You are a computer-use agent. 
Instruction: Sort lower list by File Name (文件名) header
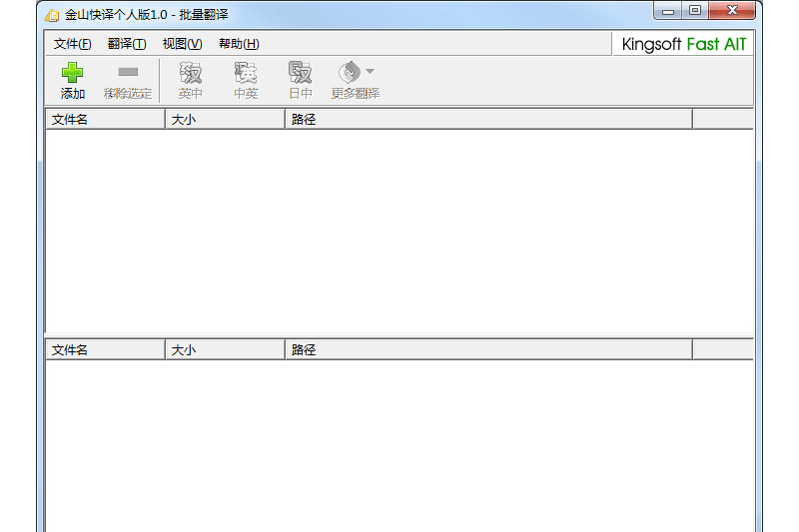[105, 350]
